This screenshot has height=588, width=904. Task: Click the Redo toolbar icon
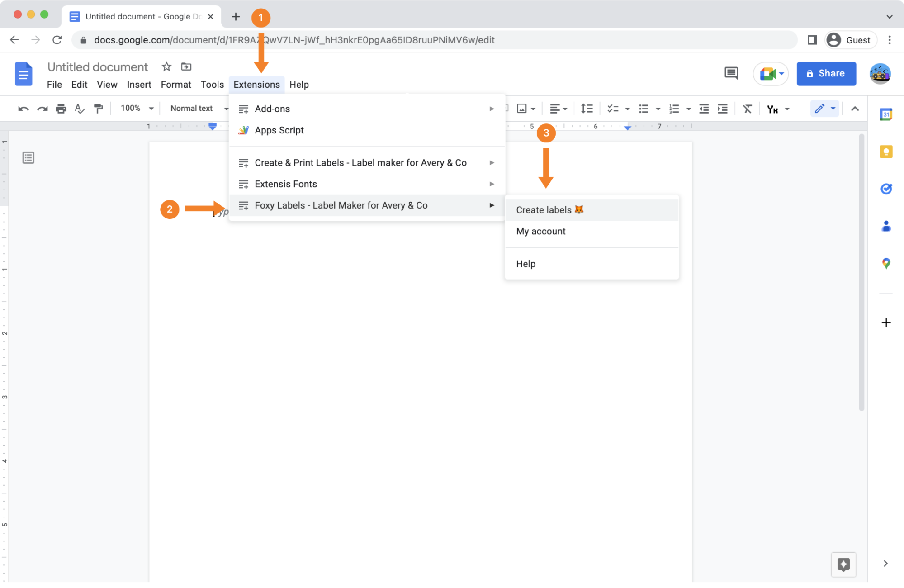42,109
